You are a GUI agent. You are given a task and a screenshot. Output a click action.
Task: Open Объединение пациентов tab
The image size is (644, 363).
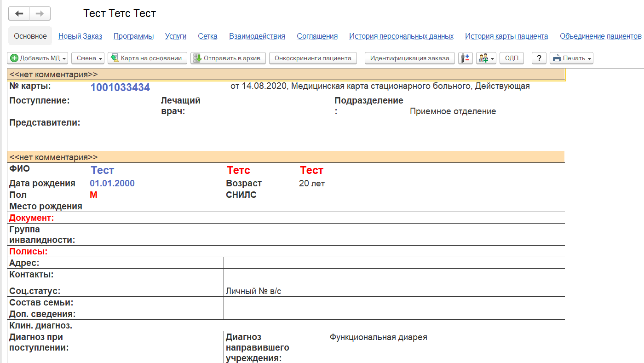[601, 36]
